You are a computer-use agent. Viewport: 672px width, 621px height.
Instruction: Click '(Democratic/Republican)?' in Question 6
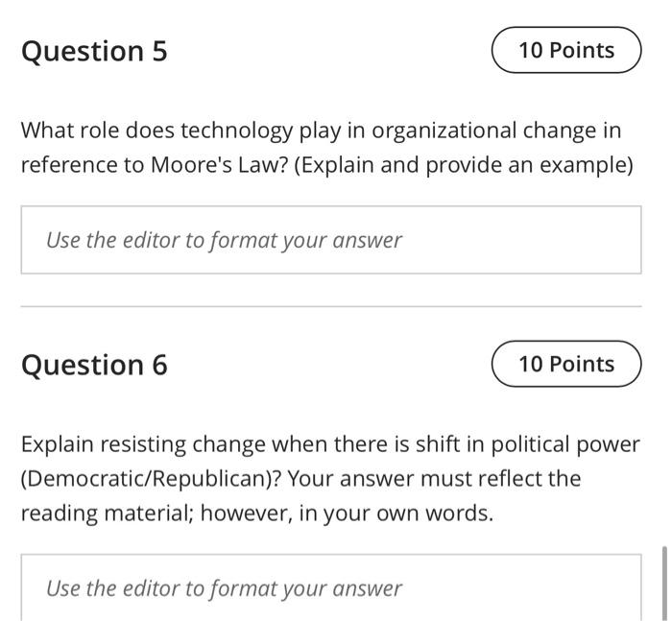coord(151,478)
